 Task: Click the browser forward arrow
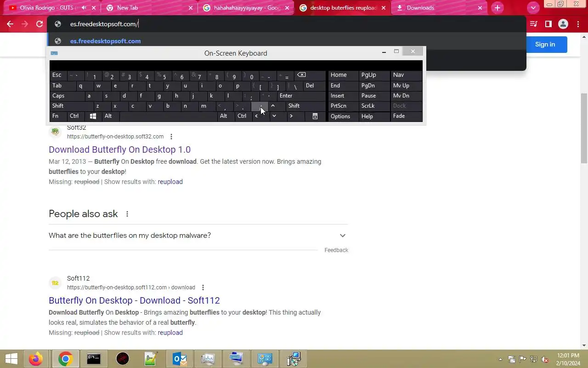(x=25, y=24)
